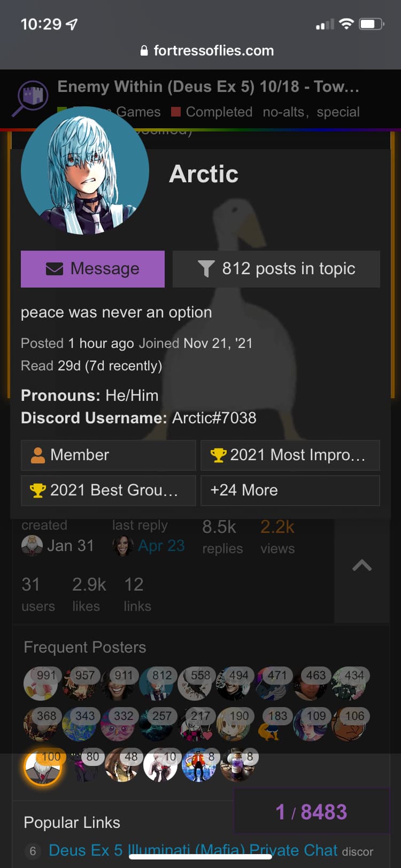Image resolution: width=401 pixels, height=868 pixels.
Task: Select frequent poster avatar with 991 posts
Action: pos(41,684)
